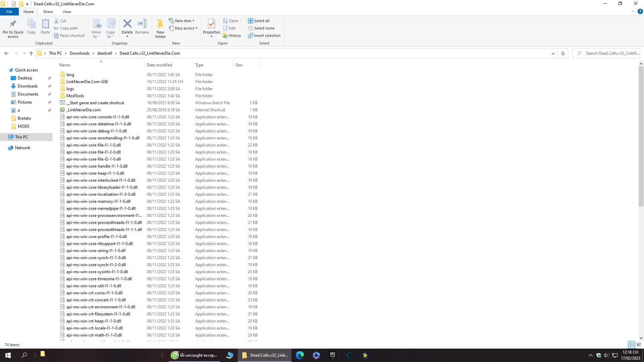The height and width of the screenshot is (362, 644).
Task: Select the Home ribbon tab
Action: 29,12
